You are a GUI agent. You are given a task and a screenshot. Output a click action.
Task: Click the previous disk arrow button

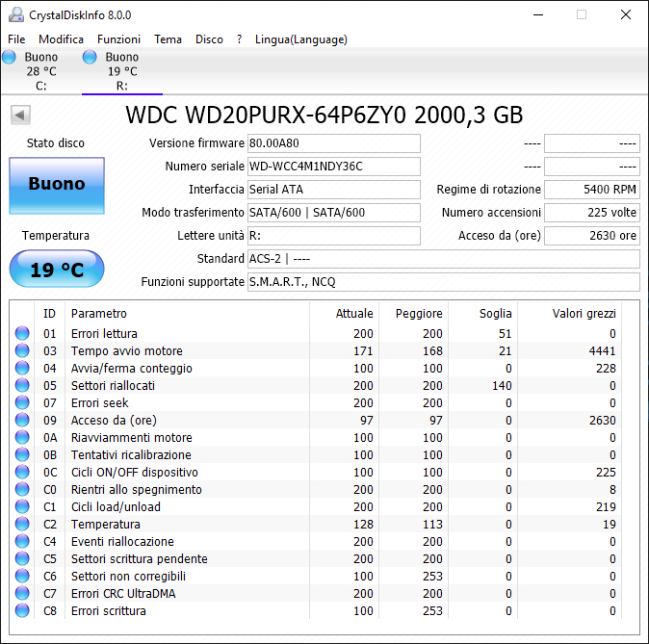pyautogui.click(x=20, y=115)
